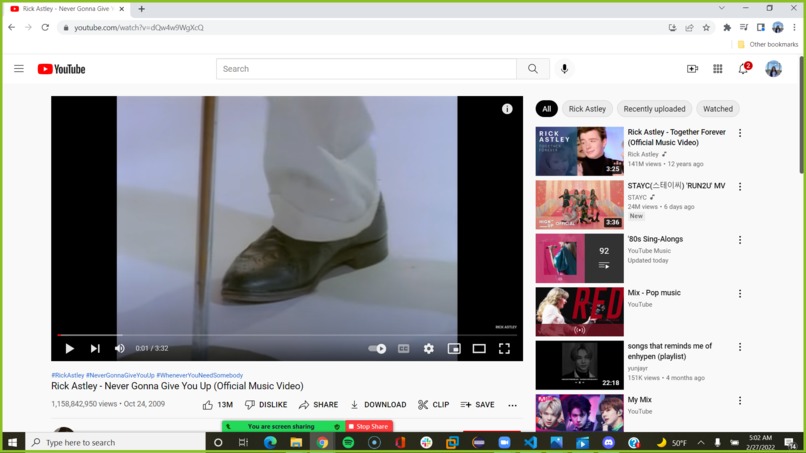Open notifications bell
This screenshot has width=806, height=453.
(x=744, y=69)
